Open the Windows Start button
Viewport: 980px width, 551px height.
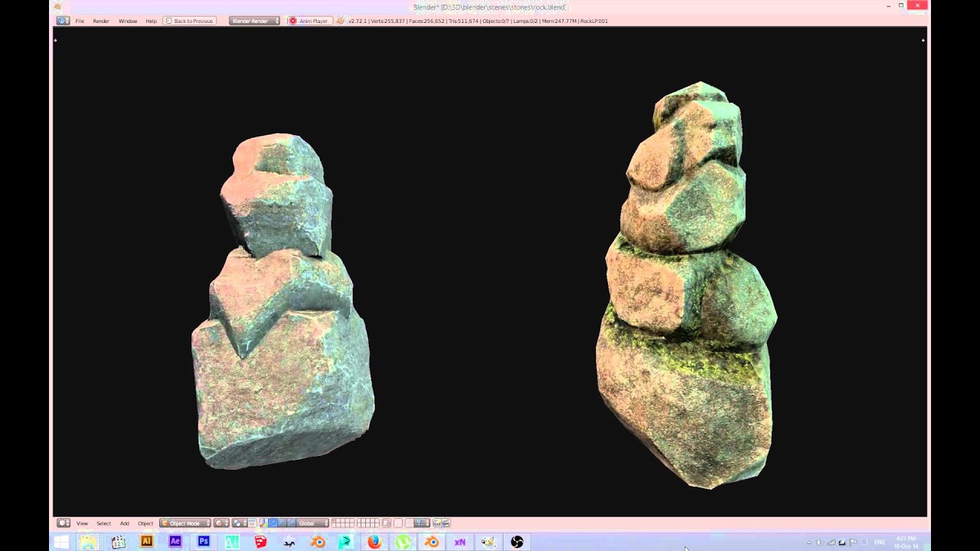point(60,542)
